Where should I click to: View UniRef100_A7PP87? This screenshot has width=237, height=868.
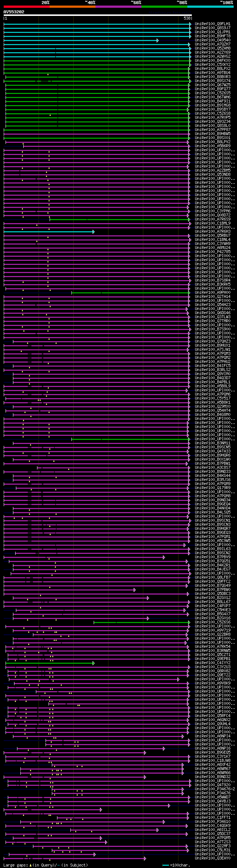pos(213,130)
